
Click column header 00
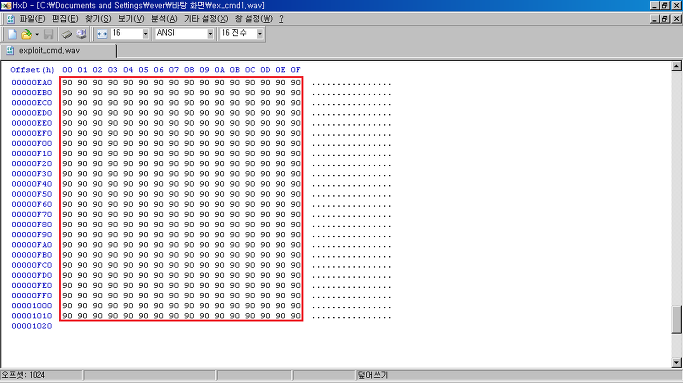coord(67,70)
